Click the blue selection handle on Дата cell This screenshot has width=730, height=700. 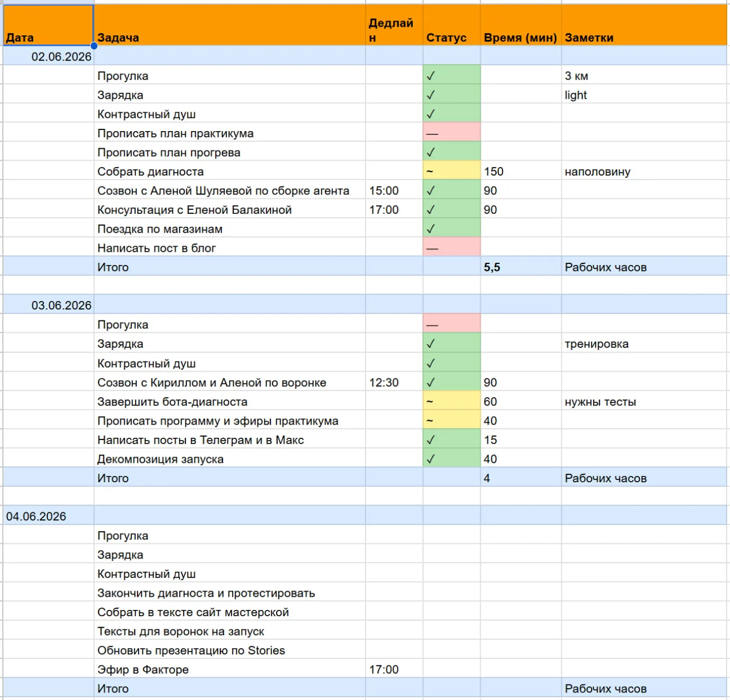[x=94, y=46]
